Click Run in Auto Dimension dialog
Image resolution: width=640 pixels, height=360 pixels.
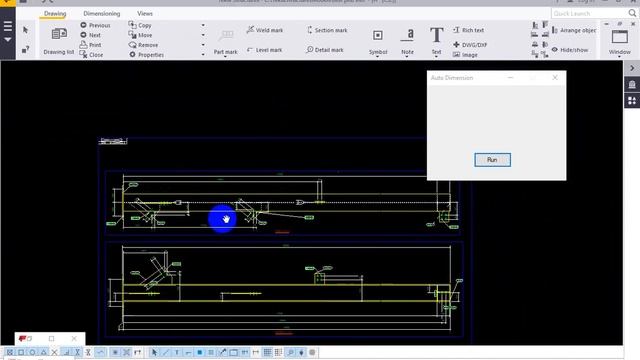click(x=492, y=160)
